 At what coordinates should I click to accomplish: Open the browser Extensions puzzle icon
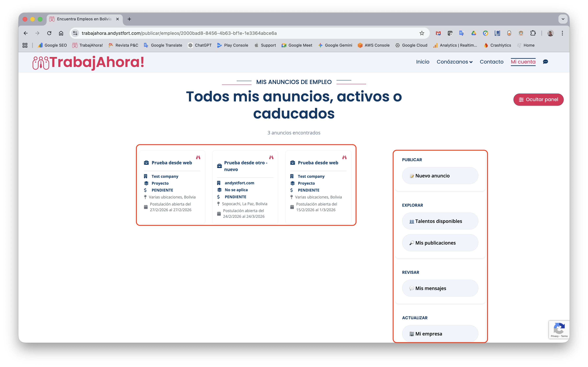coord(533,33)
